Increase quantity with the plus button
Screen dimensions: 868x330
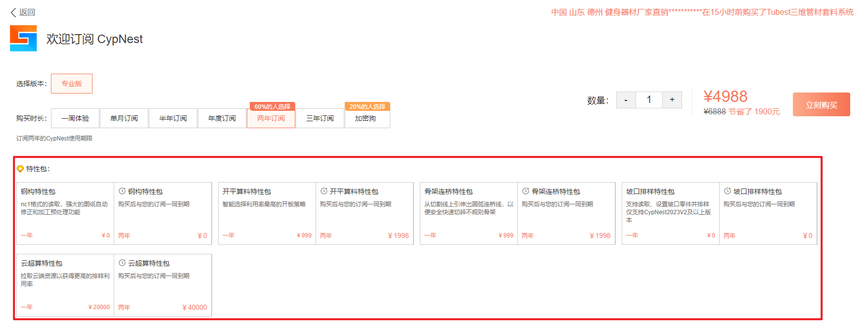pyautogui.click(x=672, y=100)
